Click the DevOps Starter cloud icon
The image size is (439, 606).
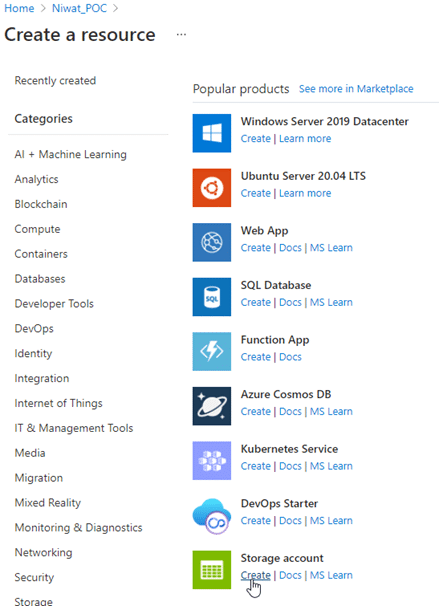[212, 515]
